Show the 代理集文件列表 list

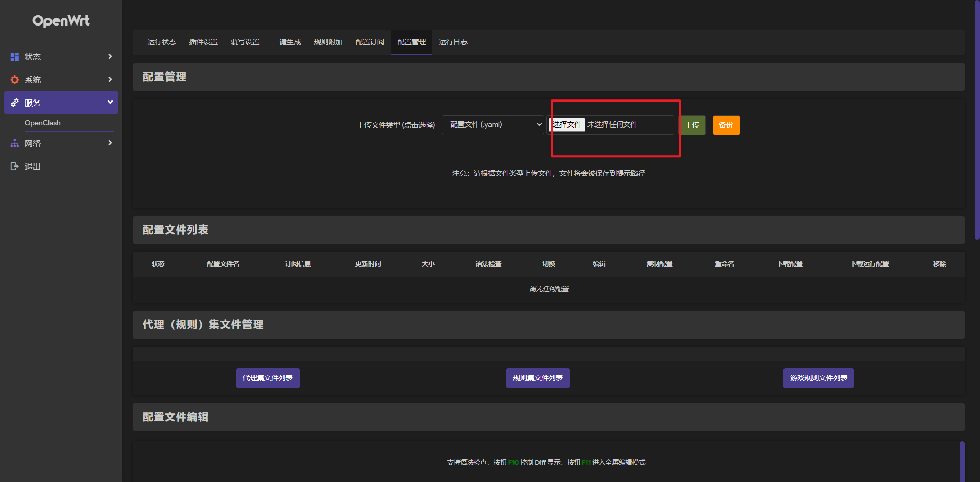[267, 378]
